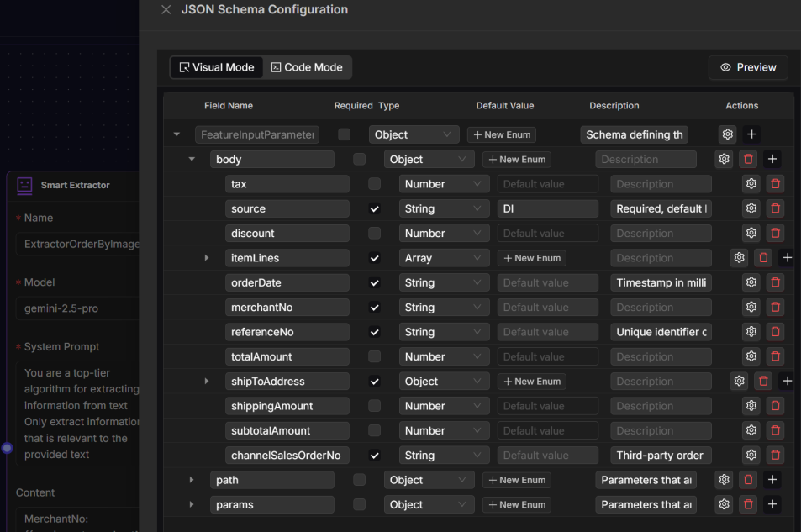This screenshot has width=801, height=532.
Task: Select the Visual Mode tab
Action: point(216,67)
